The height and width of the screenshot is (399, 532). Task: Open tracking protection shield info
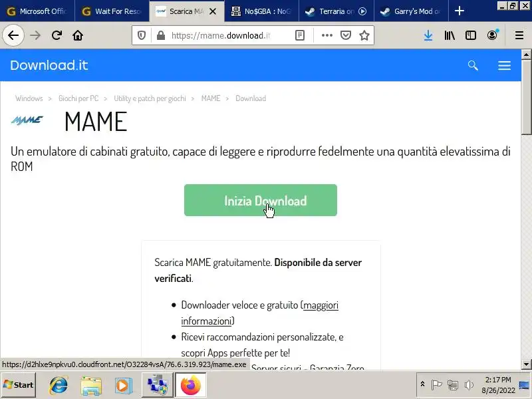(142, 35)
